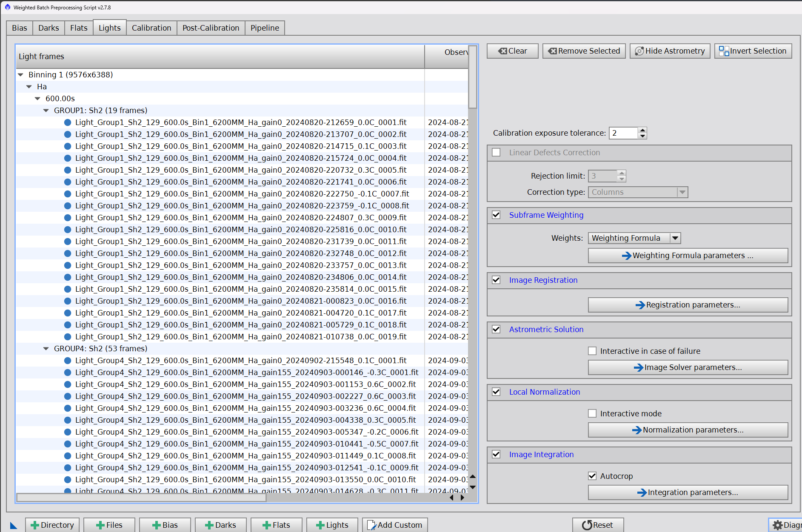The height and width of the screenshot is (532, 802).
Task: Click the Calibration exposure tolerance field
Action: pyautogui.click(x=624, y=133)
